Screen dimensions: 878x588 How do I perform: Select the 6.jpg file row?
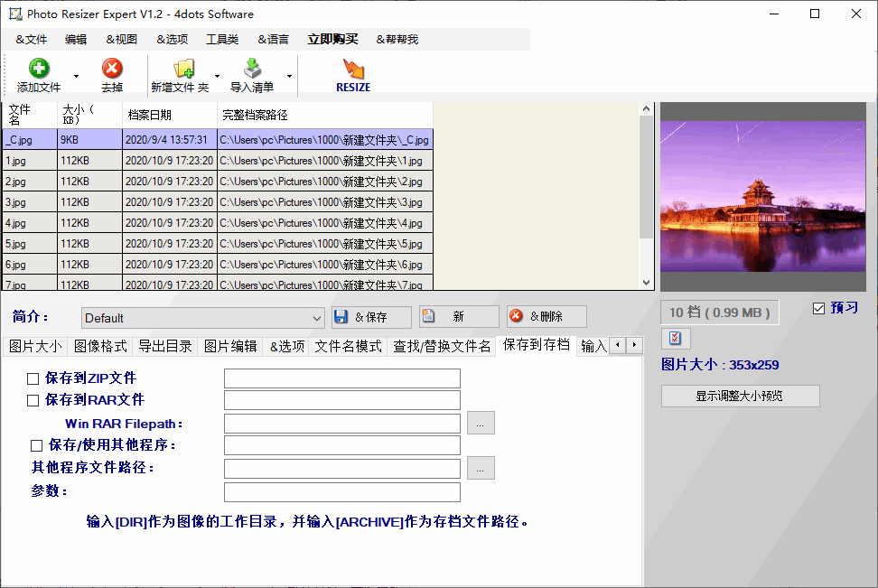pos(218,265)
